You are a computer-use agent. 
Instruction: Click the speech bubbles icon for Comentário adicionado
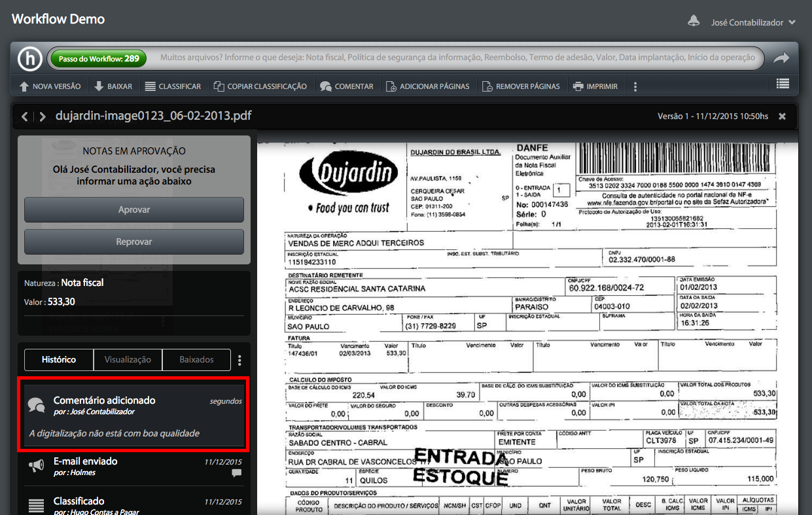tap(37, 405)
